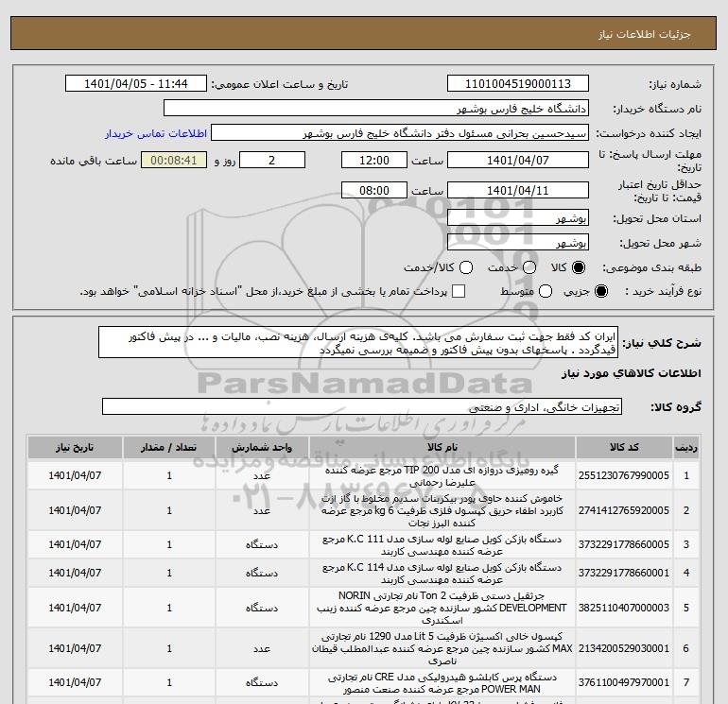Image resolution: width=728 pixels, height=704 pixels.
Task: Click the MAX oxygen capsule item name
Action: click(442, 648)
